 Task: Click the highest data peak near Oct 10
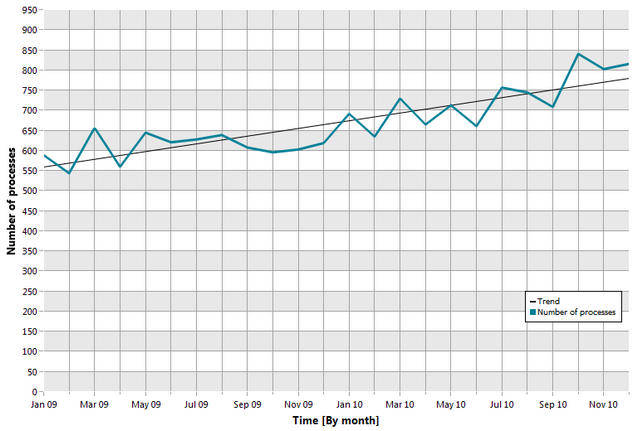pos(578,54)
